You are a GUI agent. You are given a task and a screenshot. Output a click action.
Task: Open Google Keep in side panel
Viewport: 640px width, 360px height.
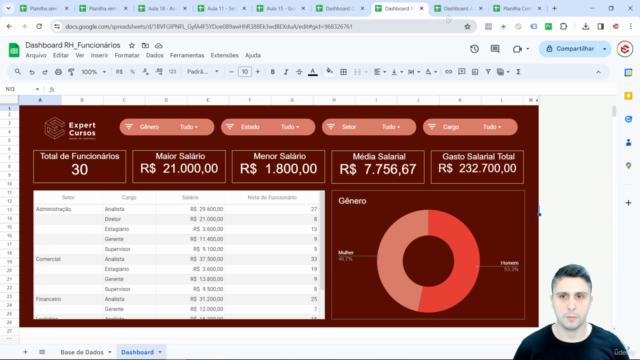629,96
